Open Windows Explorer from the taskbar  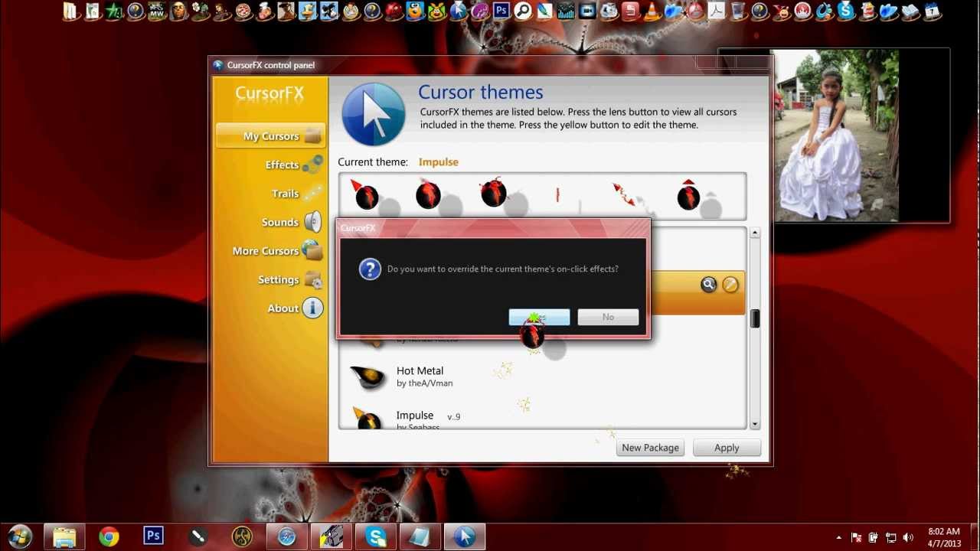click(x=64, y=536)
